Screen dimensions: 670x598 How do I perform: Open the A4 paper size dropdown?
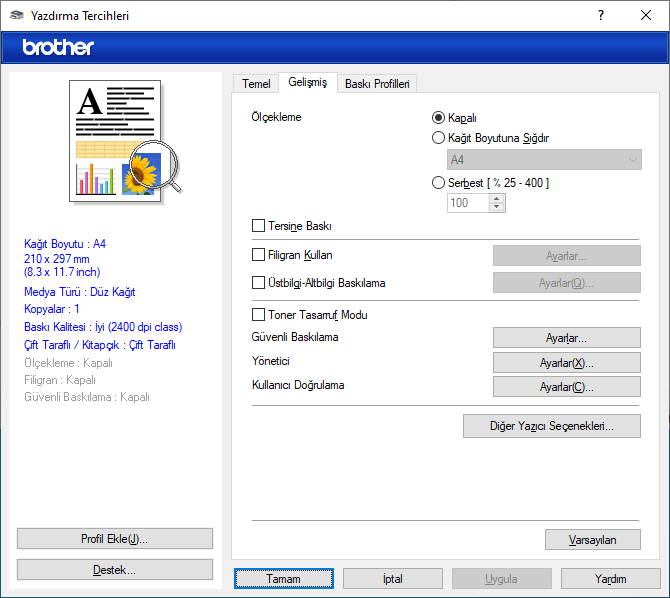544,160
